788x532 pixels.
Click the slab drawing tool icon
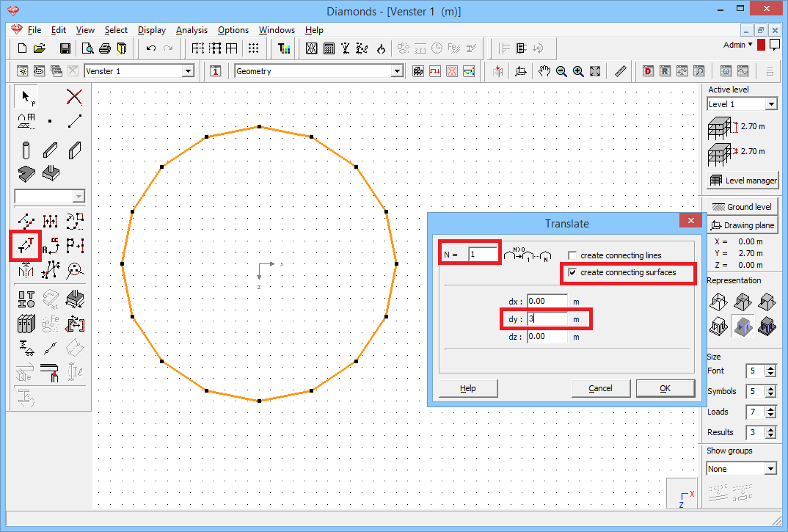pos(26,174)
